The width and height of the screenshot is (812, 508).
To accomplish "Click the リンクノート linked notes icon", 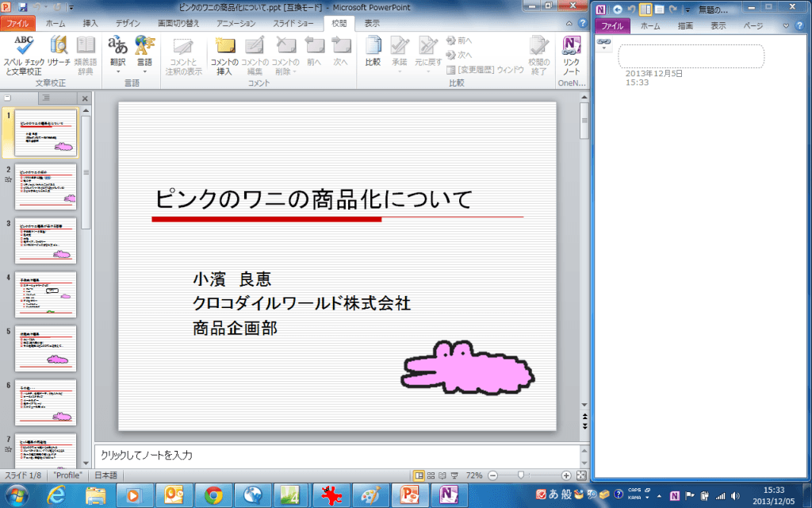I will click(x=571, y=56).
